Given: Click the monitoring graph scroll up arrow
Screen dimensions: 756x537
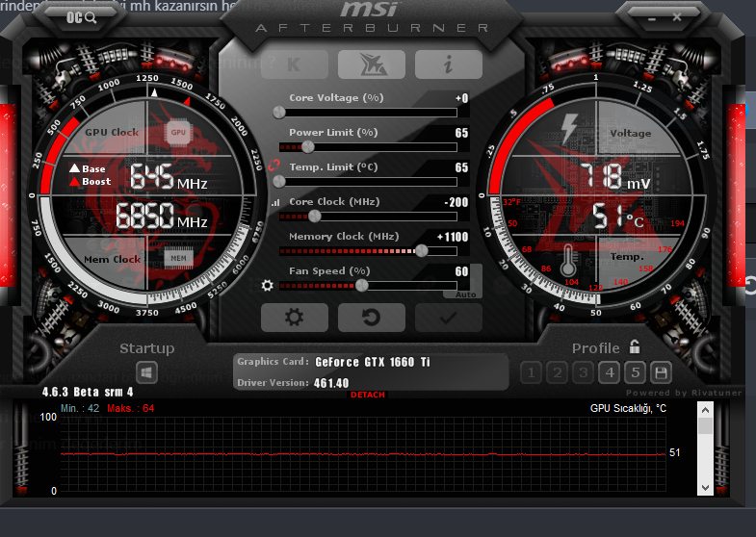Looking at the screenshot, I should pos(705,410).
